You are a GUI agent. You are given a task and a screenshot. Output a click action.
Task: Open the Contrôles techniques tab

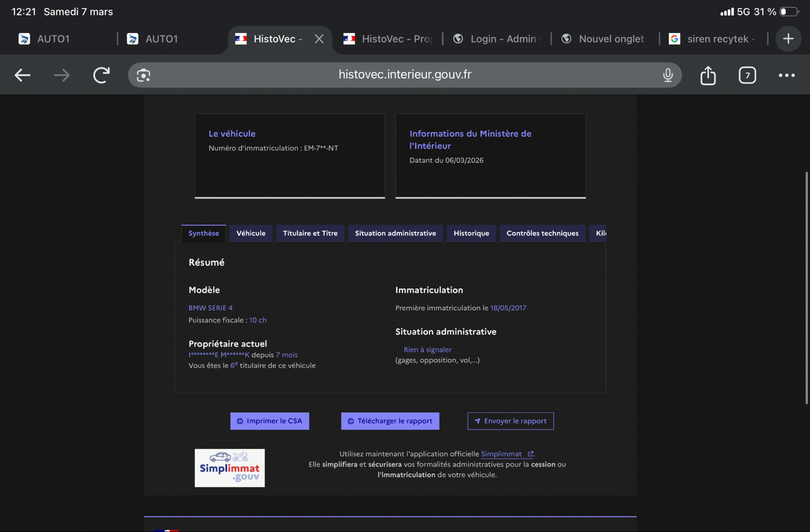click(543, 233)
